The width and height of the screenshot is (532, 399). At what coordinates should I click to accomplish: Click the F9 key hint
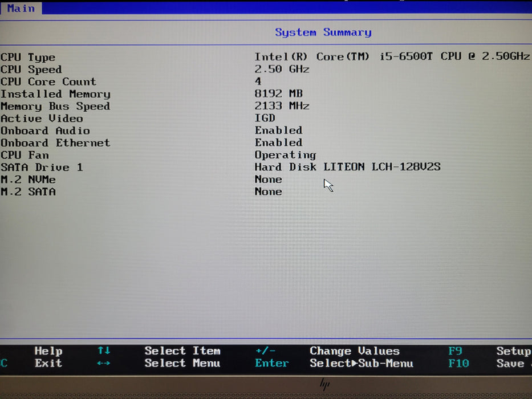point(456,351)
